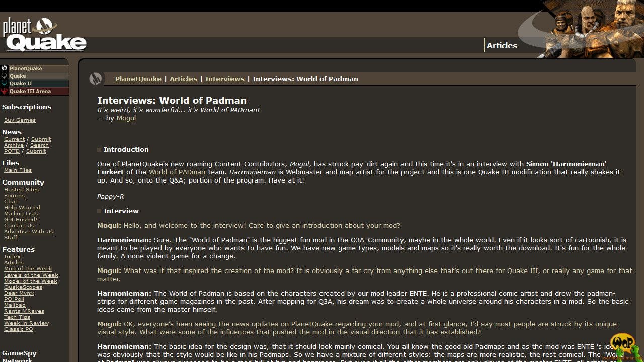Open Forums link
644x362 pixels.
(x=14, y=195)
